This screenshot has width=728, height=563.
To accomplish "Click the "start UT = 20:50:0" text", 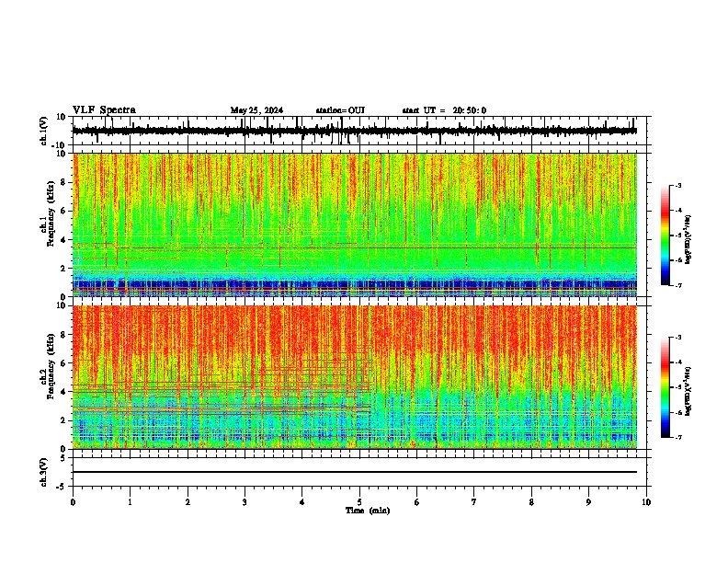I will (x=444, y=110).
